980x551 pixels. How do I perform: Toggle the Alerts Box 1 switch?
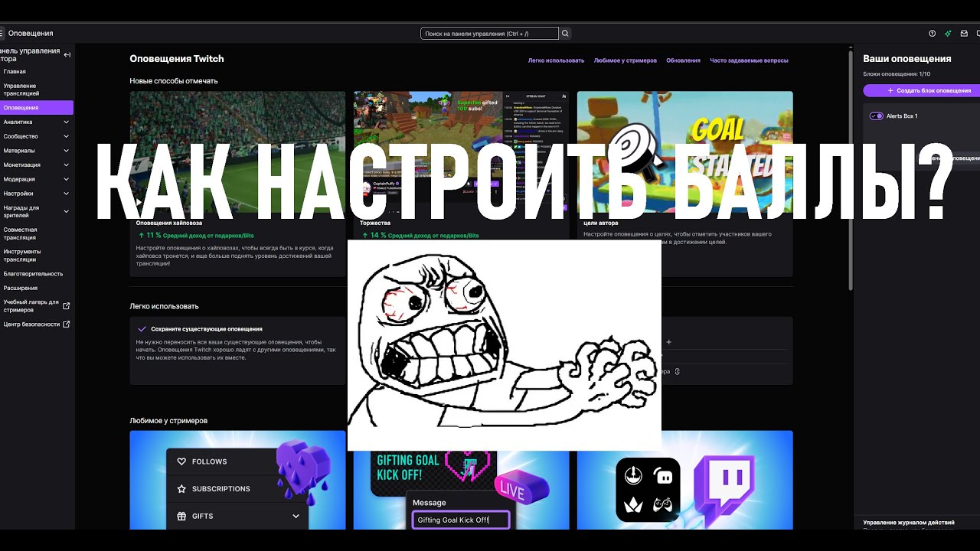[877, 116]
